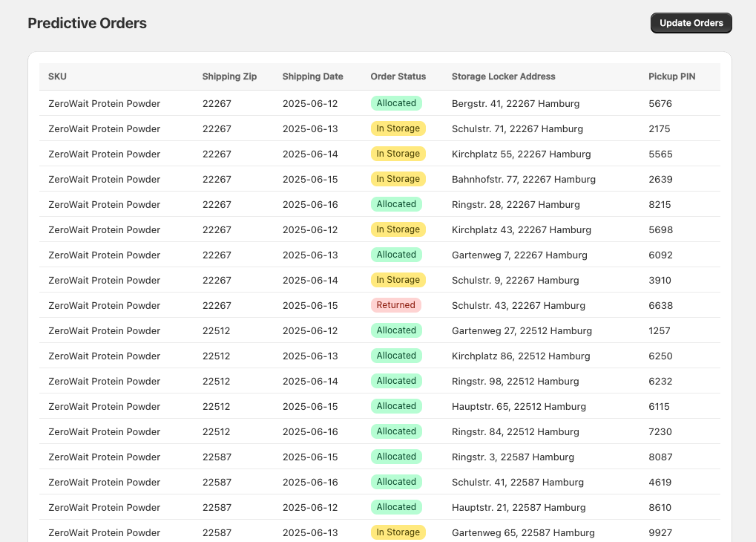Click the Pickup PIN column header
756x542 pixels.
671,76
